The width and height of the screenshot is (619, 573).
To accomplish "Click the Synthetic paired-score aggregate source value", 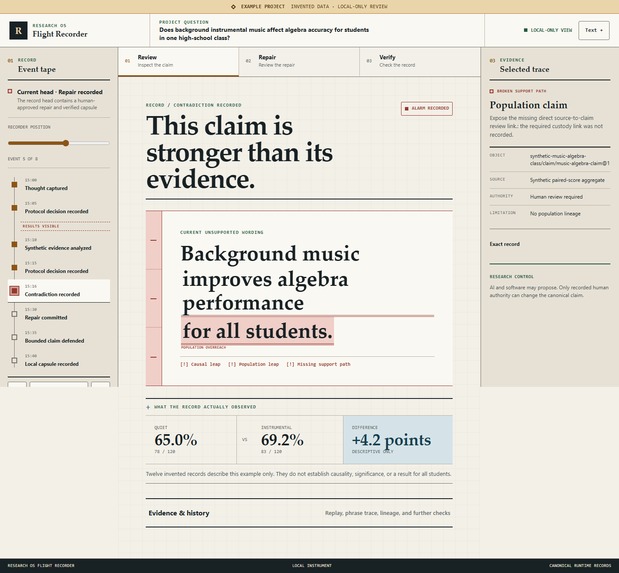I will click(567, 180).
